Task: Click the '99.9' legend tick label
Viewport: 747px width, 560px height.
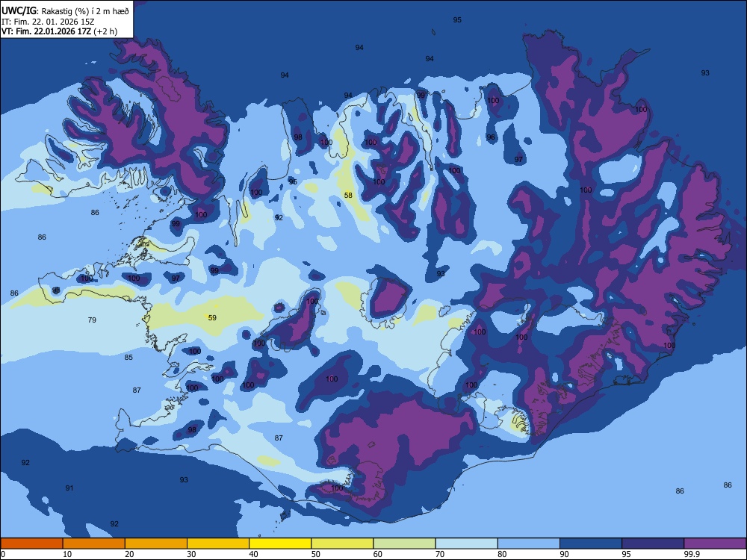Action: click(691, 554)
